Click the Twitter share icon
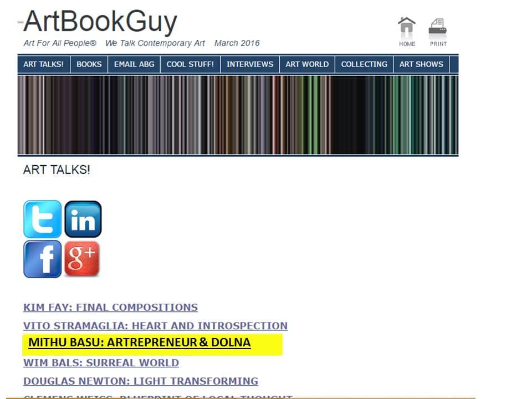Viewport: 532px width, 399px height. (43, 219)
